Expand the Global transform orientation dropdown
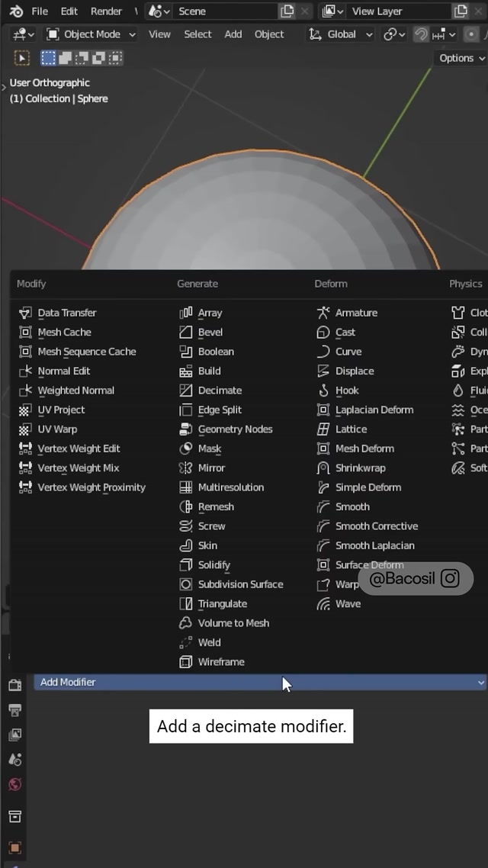The image size is (488, 868). click(x=341, y=34)
